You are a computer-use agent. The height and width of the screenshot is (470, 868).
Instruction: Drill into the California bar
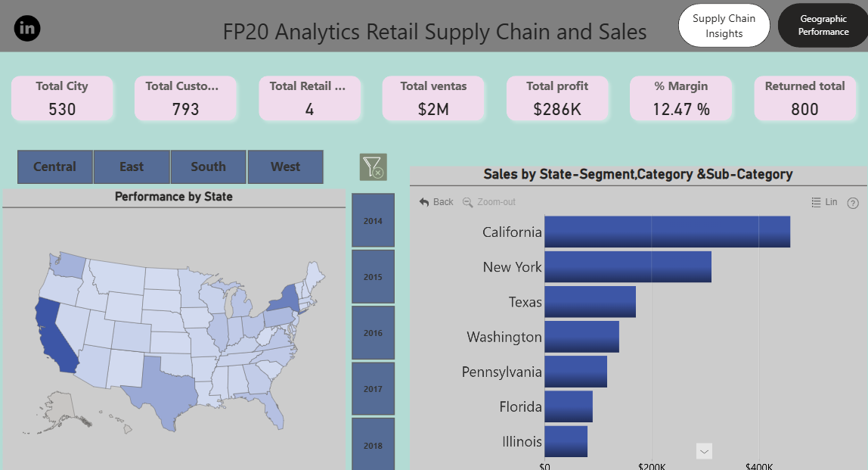(667, 232)
